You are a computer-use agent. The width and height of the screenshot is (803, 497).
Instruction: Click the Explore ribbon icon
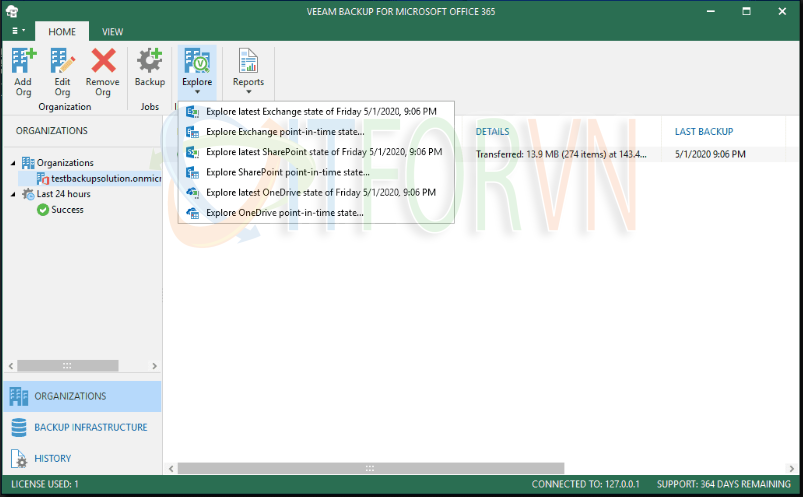click(x=197, y=62)
